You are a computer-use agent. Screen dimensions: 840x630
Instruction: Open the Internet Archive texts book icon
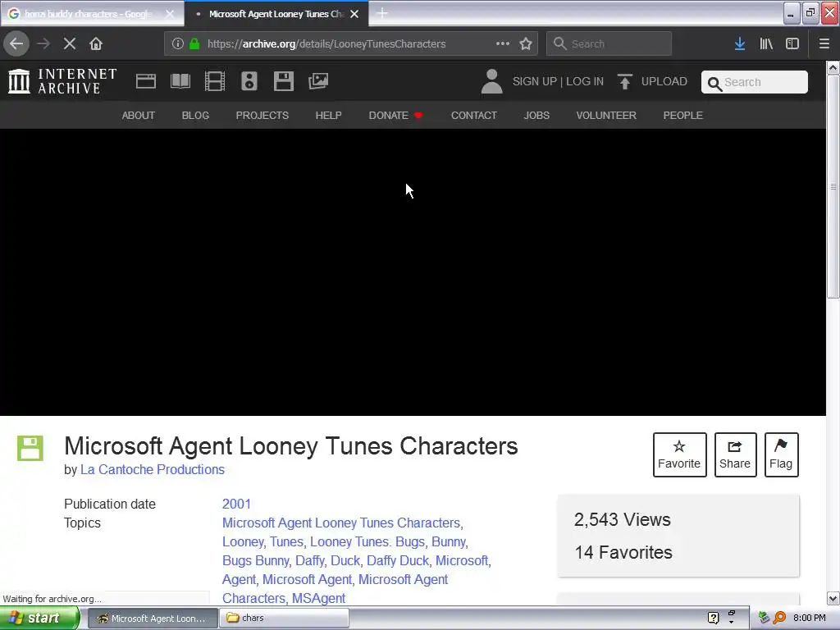pyautogui.click(x=180, y=81)
